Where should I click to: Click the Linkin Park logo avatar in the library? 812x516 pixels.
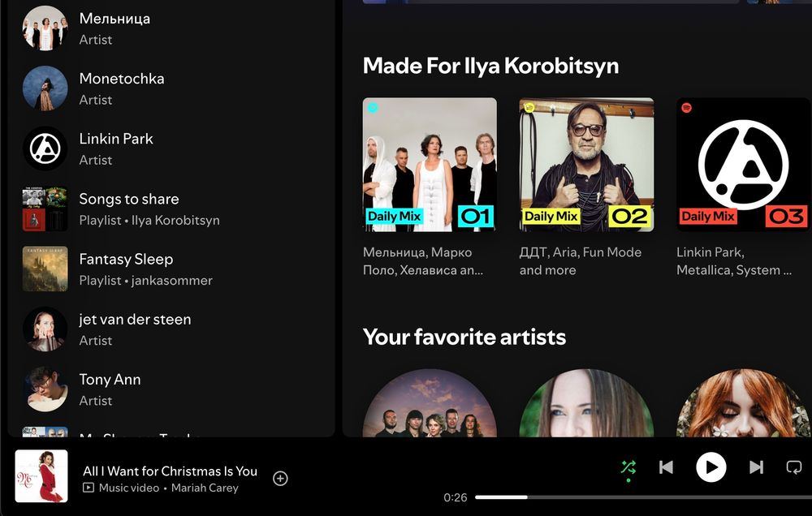coord(45,148)
